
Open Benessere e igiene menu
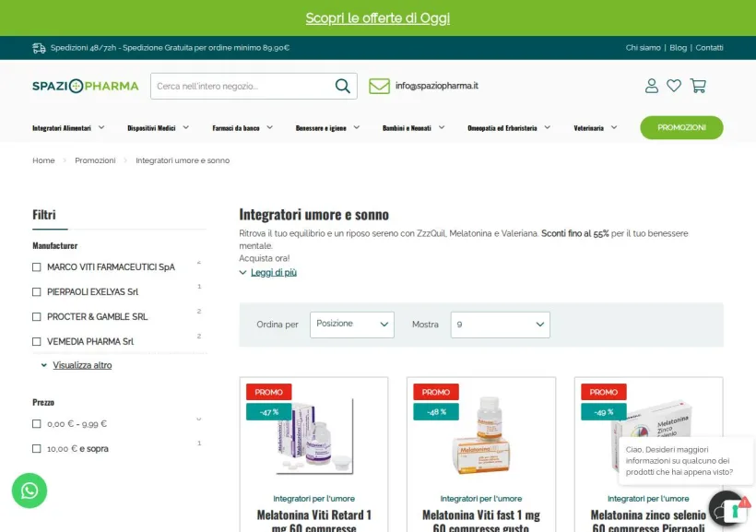point(321,128)
